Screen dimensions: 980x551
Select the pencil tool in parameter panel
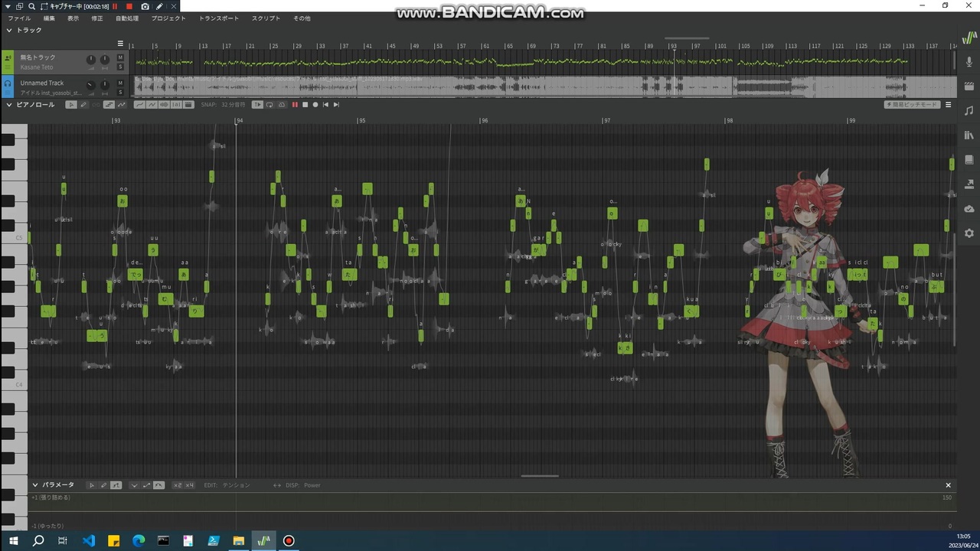coord(104,485)
